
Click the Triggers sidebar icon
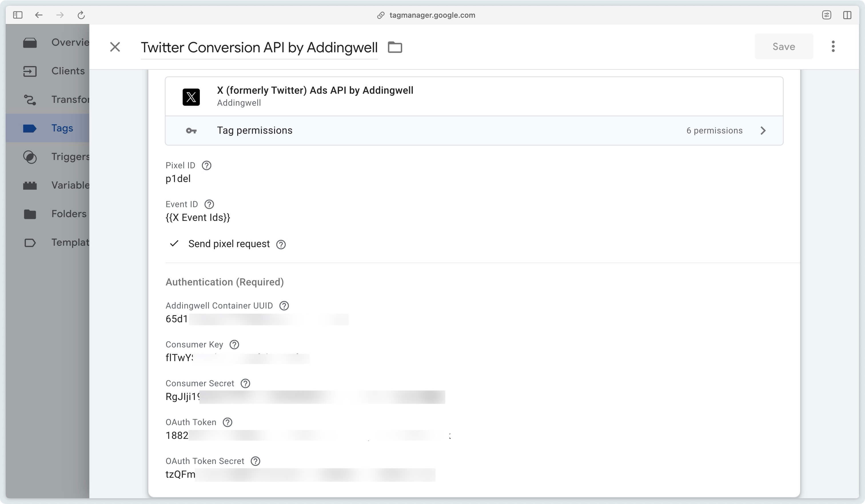(30, 157)
